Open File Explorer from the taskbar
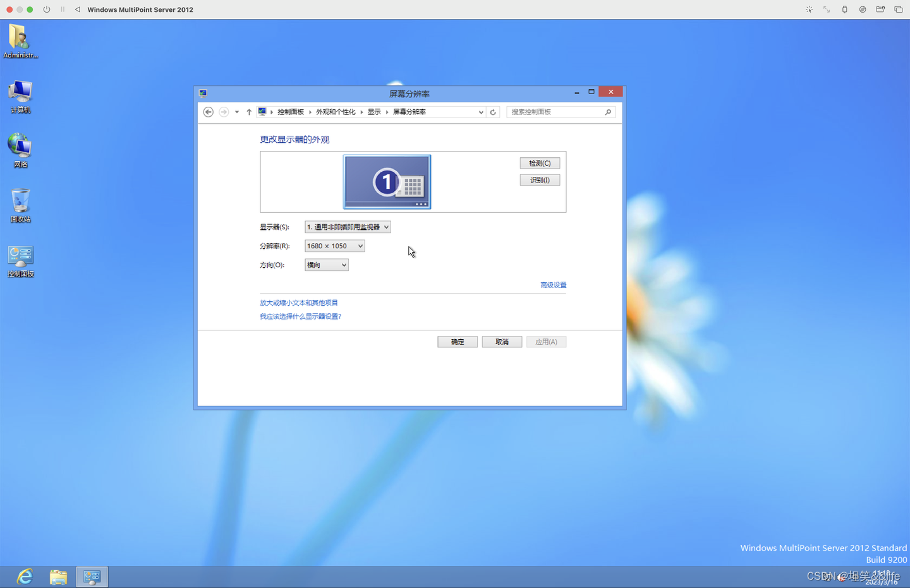The height and width of the screenshot is (588, 910). (58, 577)
